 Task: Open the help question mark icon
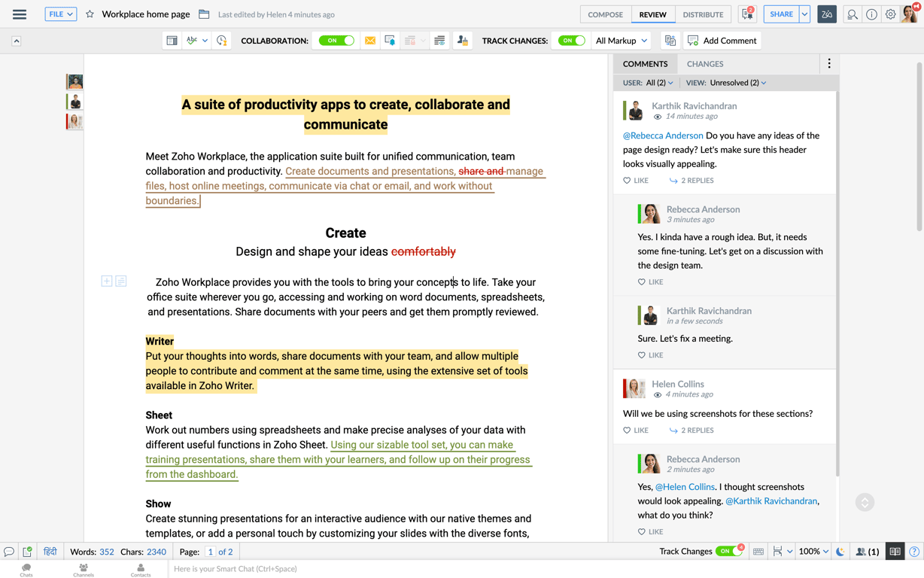(914, 552)
